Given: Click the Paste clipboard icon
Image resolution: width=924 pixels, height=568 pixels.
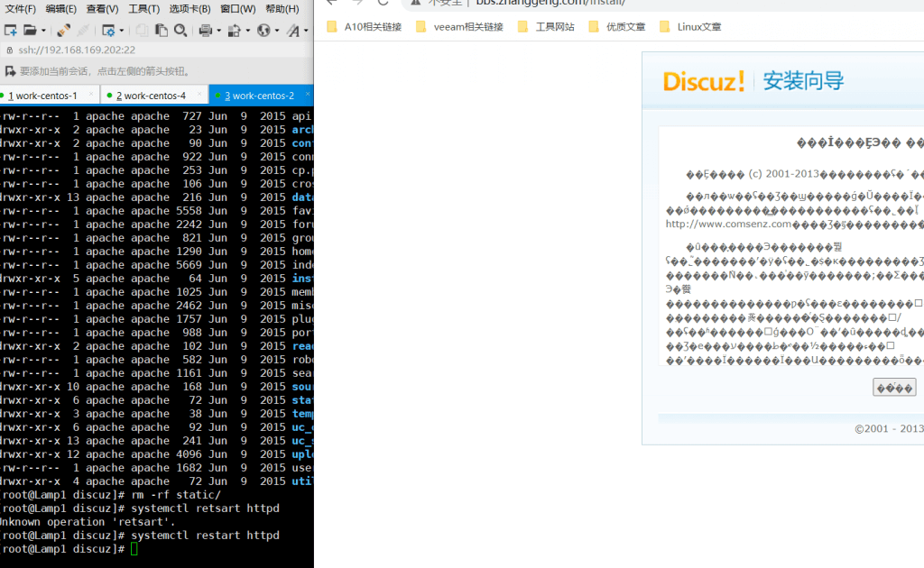Looking at the screenshot, I should tap(161, 30).
